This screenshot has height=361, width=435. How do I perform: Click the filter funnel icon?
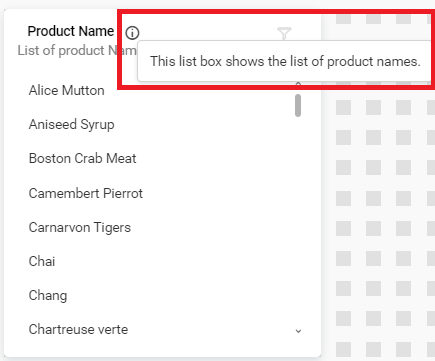click(284, 33)
